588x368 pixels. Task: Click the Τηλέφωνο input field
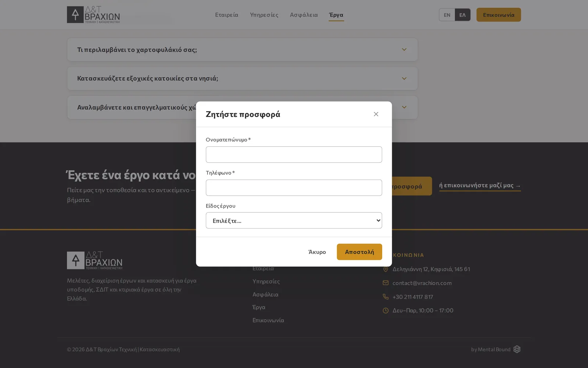pos(294,188)
